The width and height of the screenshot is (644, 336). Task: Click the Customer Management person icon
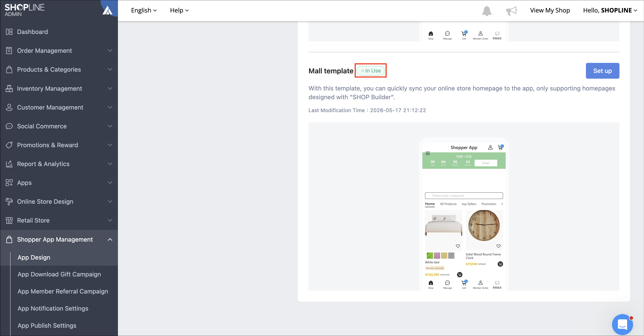[x=9, y=107]
